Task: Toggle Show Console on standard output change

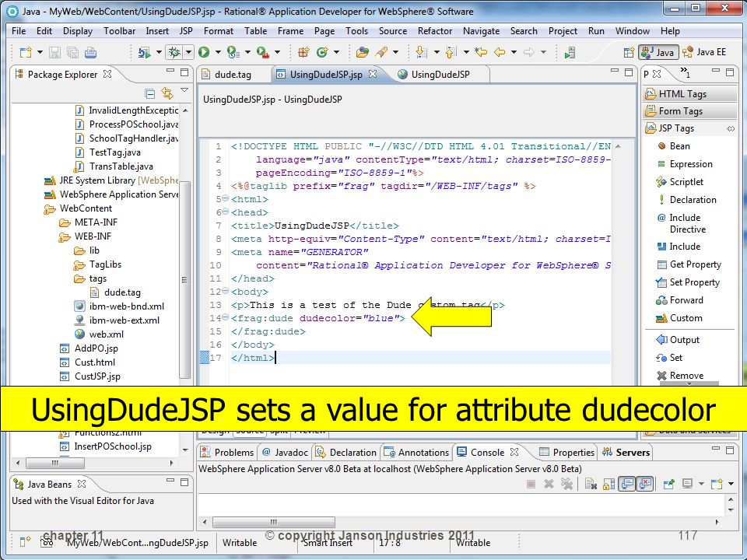Action: [x=627, y=484]
